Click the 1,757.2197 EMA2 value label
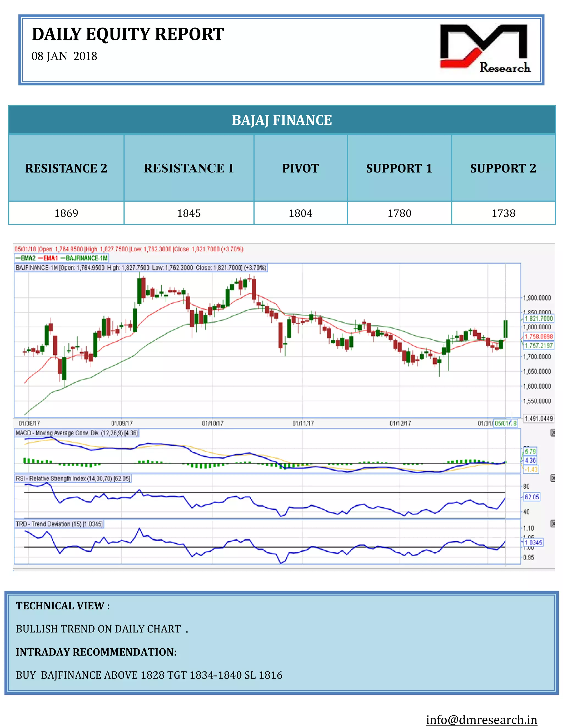Screen dimensions: 563x728 click(538, 345)
